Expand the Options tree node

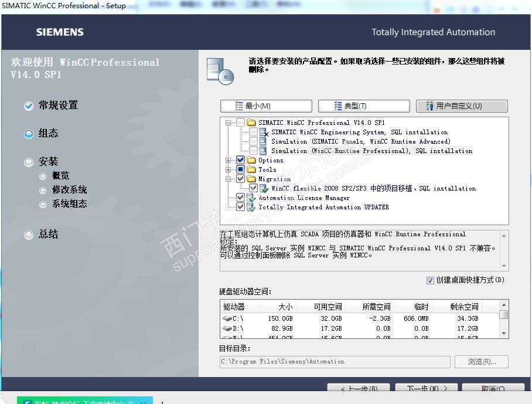pyautogui.click(x=228, y=160)
